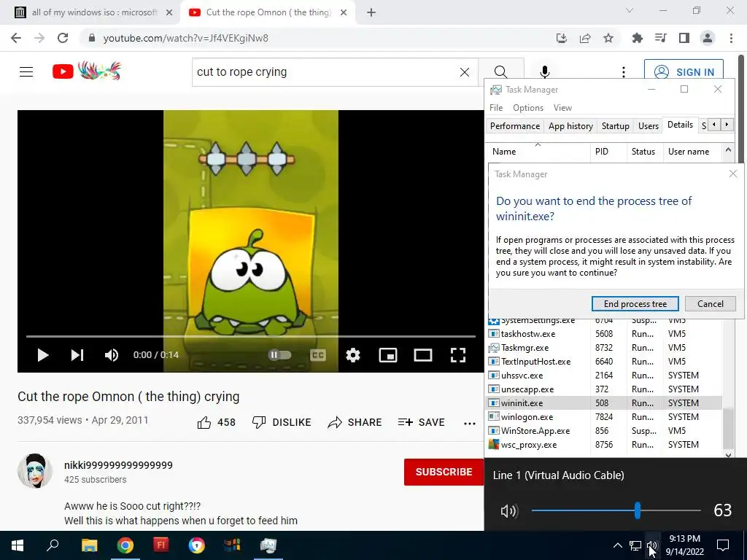Reload the YouTube page
The height and width of the screenshot is (560, 747).
click(x=63, y=38)
